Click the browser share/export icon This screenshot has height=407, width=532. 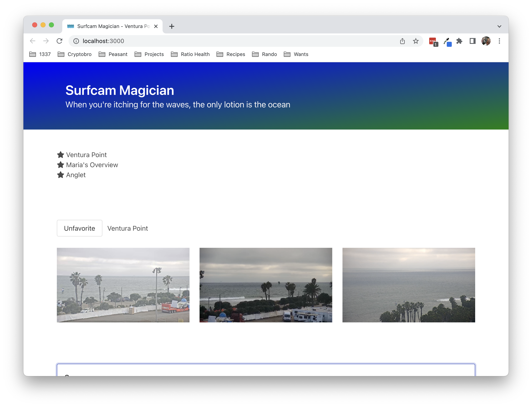[402, 41]
